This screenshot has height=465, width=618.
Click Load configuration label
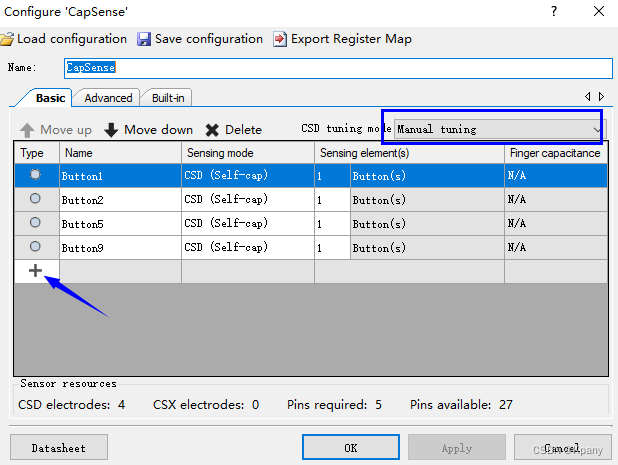tap(72, 39)
